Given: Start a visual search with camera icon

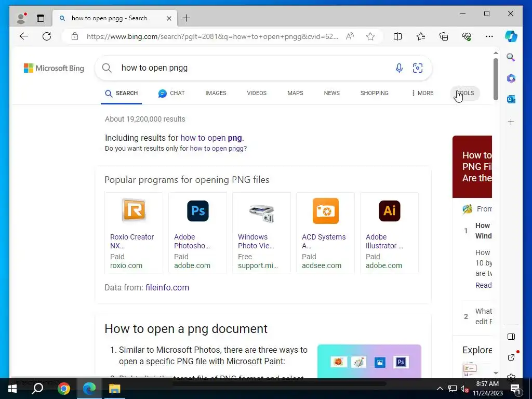Looking at the screenshot, I should pos(418,68).
